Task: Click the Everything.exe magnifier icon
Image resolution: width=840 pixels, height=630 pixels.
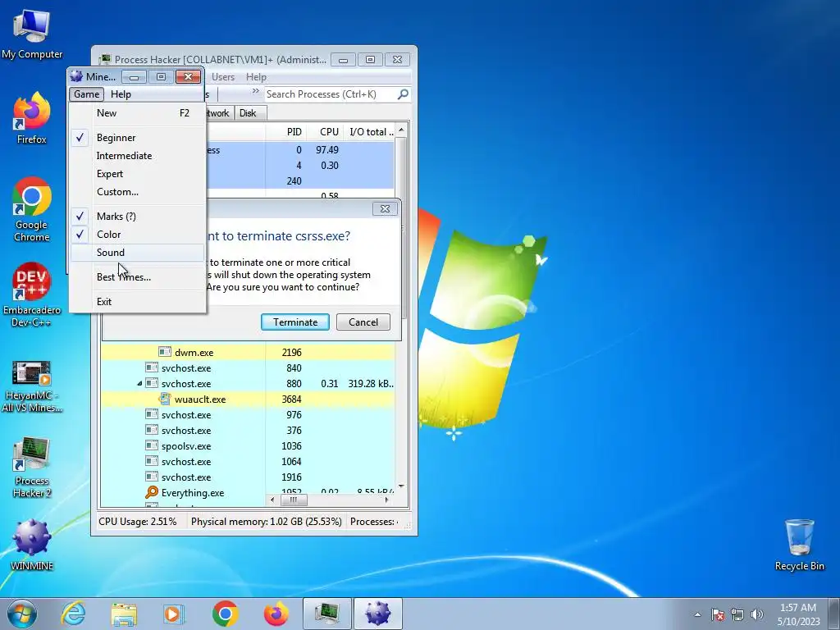Action: (152, 492)
